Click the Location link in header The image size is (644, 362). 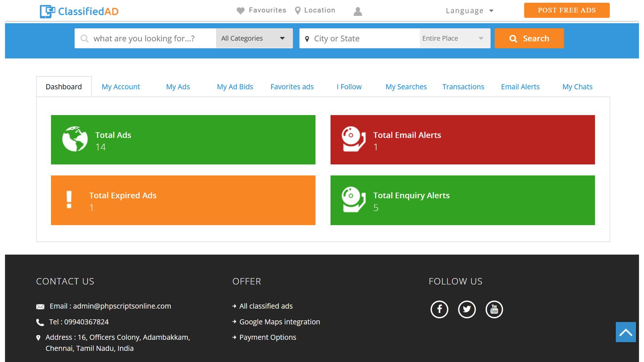(320, 10)
